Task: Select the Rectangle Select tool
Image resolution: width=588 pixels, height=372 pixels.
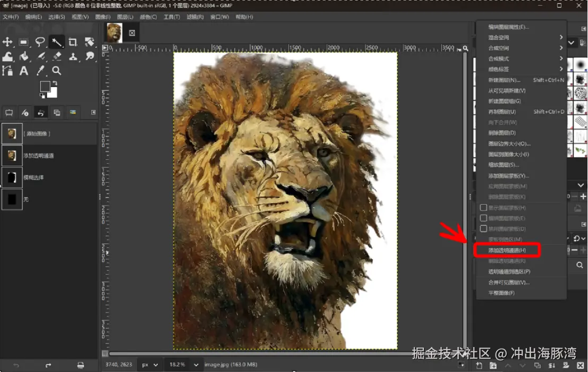Action: click(x=23, y=41)
